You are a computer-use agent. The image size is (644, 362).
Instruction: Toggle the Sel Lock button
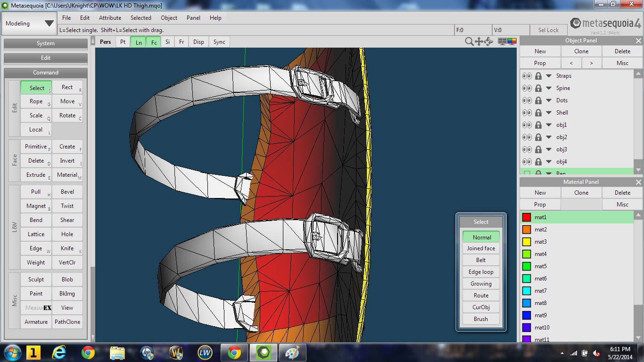pyautogui.click(x=548, y=30)
